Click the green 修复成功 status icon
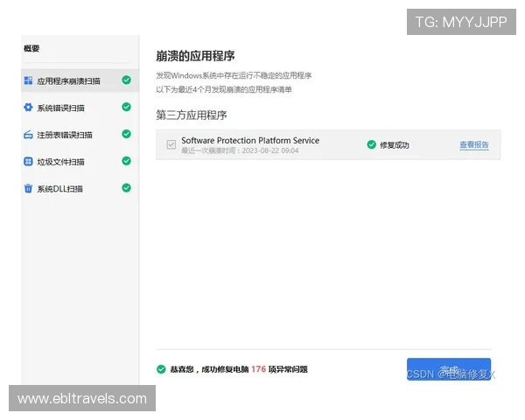Image resolution: width=525 pixels, height=420 pixels. (371, 144)
